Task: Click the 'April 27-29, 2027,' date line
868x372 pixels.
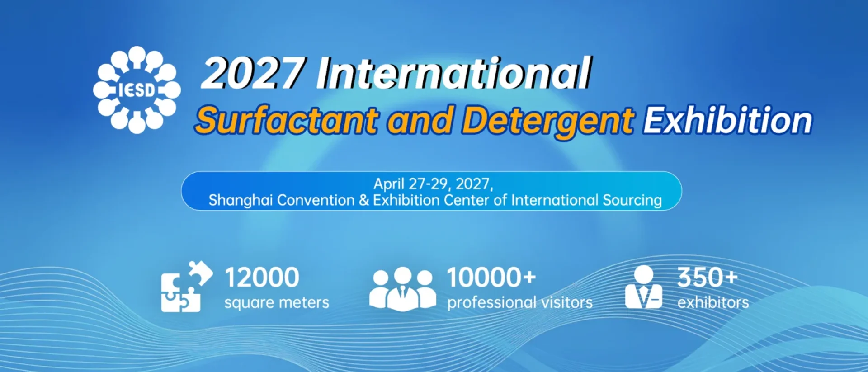Action: pos(433,184)
